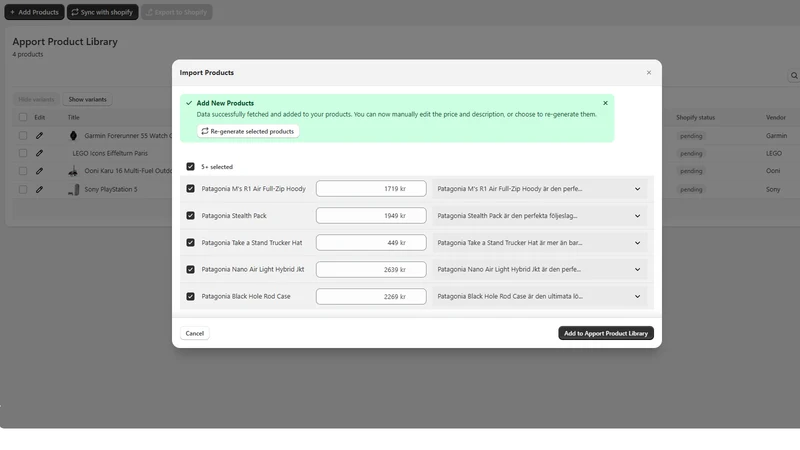
Task: Toggle the select-all '5+ selected' checkbox
Action: 190,166
